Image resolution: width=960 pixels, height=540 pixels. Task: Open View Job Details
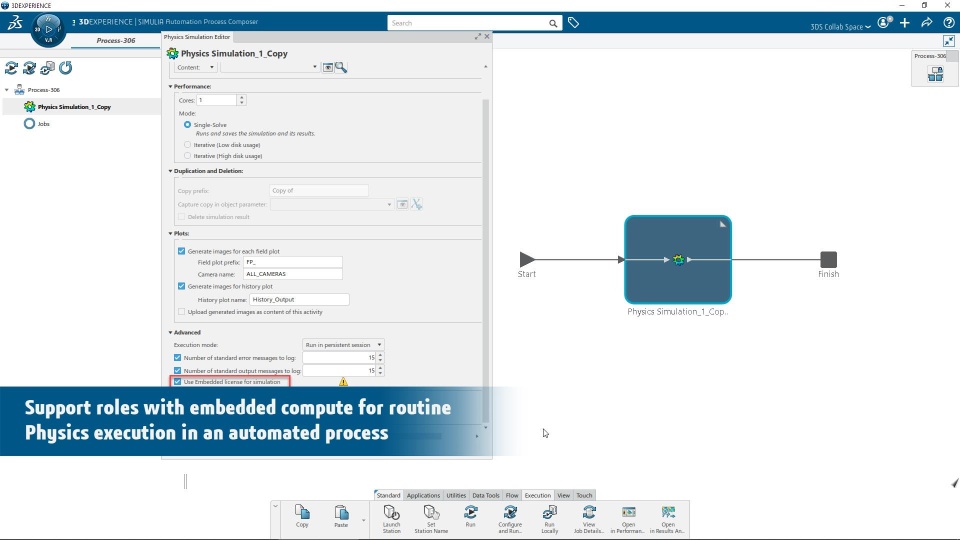point(589,512)
